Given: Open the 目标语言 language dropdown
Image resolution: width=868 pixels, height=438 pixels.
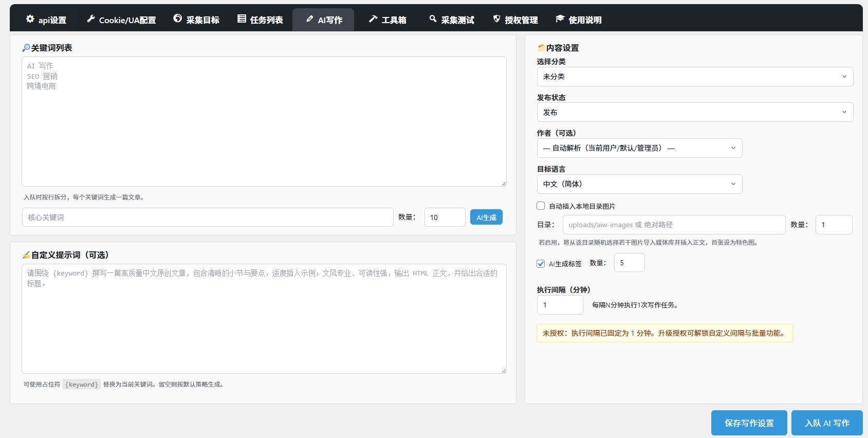Looking at the screenshot, I should (639, 184).
